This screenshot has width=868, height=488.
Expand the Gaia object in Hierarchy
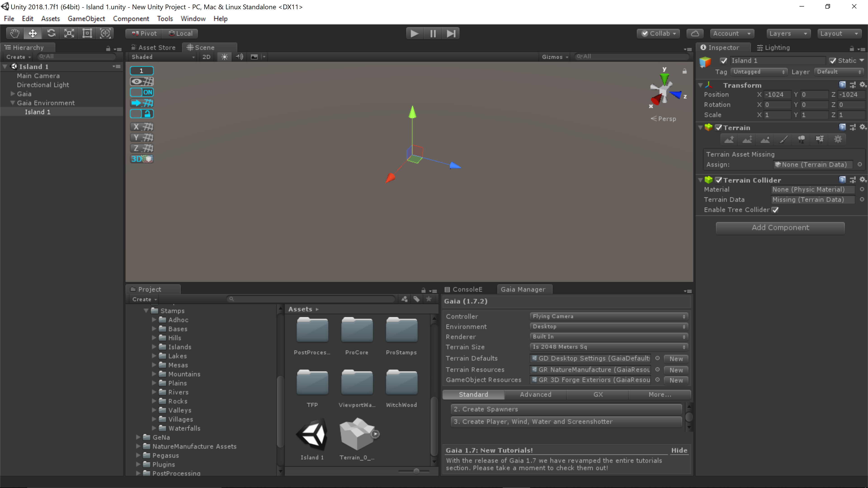click(12, 94)
